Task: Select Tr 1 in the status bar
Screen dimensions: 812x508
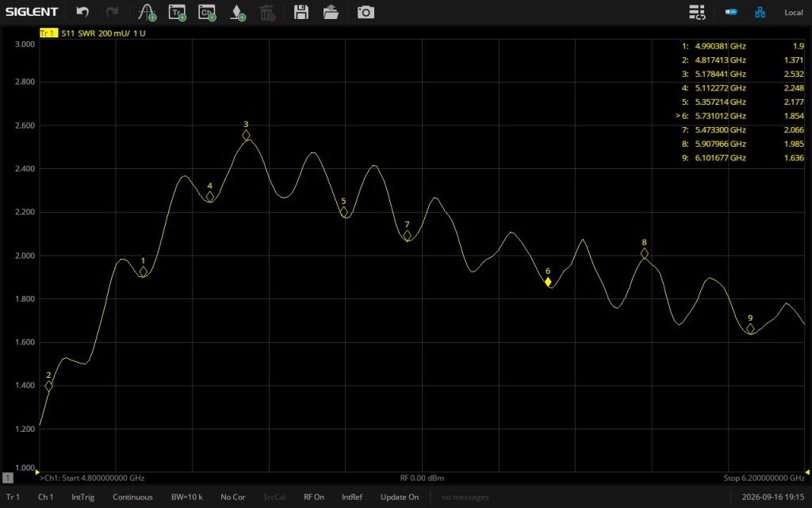Action: [13, 497]
